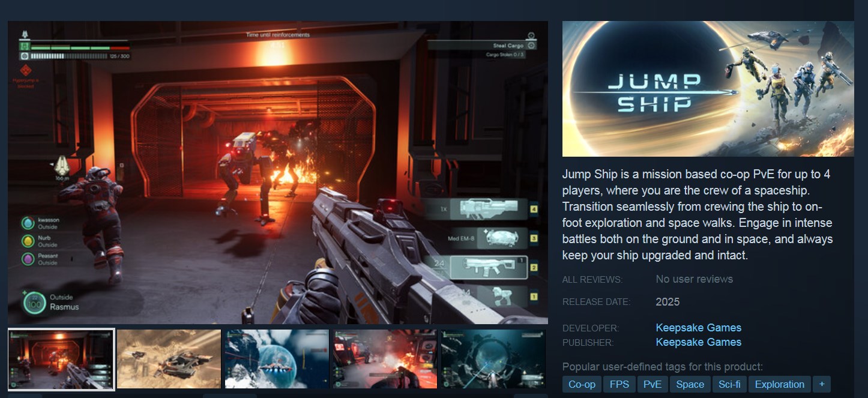Click the Jump Ship header image
The image size is (868, 398).
(x=708, y=89)
